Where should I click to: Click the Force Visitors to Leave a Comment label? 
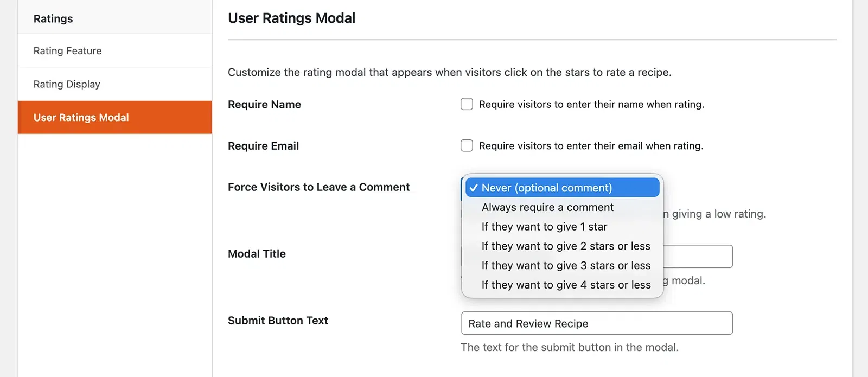point(318,187)
